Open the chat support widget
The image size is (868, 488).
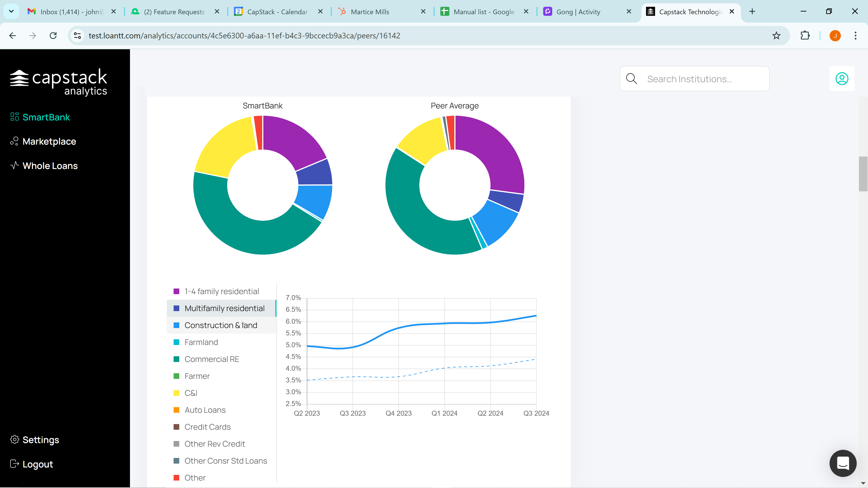[843, 463]
